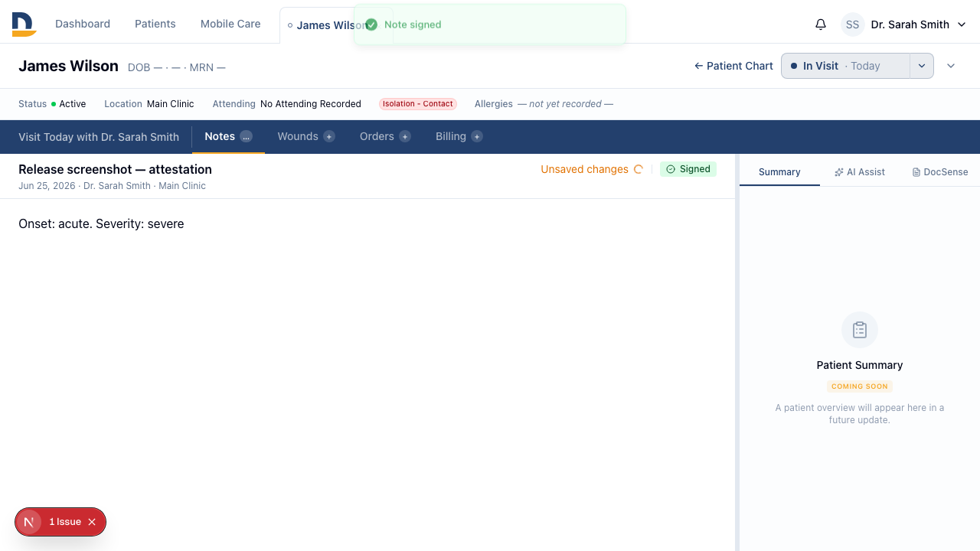Go to Dashboard

click(83, 24)
